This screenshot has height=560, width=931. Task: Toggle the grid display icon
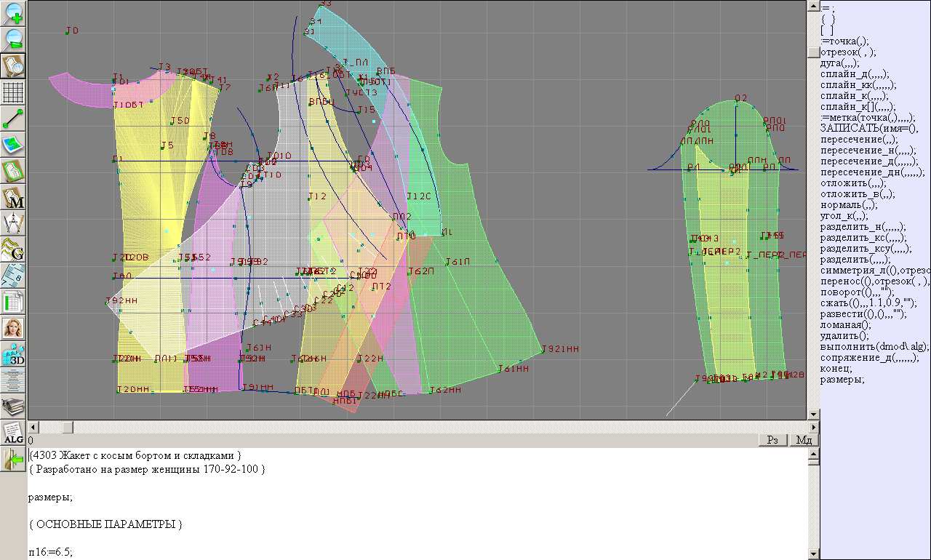14,92
